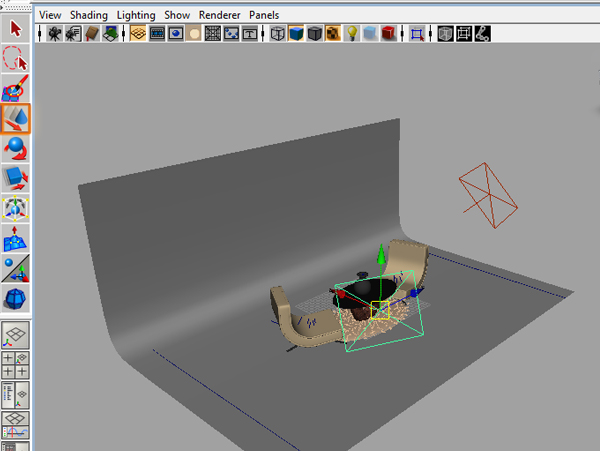Toggle textured display checker icon
Viewport: 600px width, 451px height.
tap(333, 34)
